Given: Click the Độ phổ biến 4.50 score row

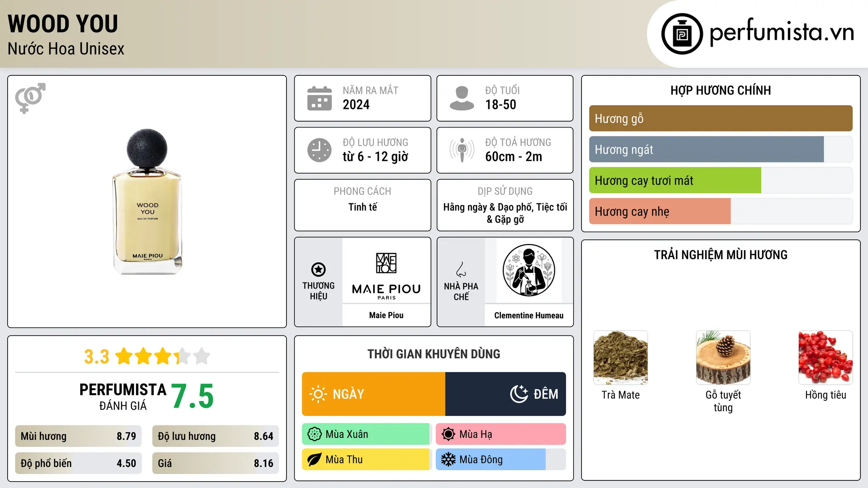Looking at the screenshot, I should coord(78,463).
